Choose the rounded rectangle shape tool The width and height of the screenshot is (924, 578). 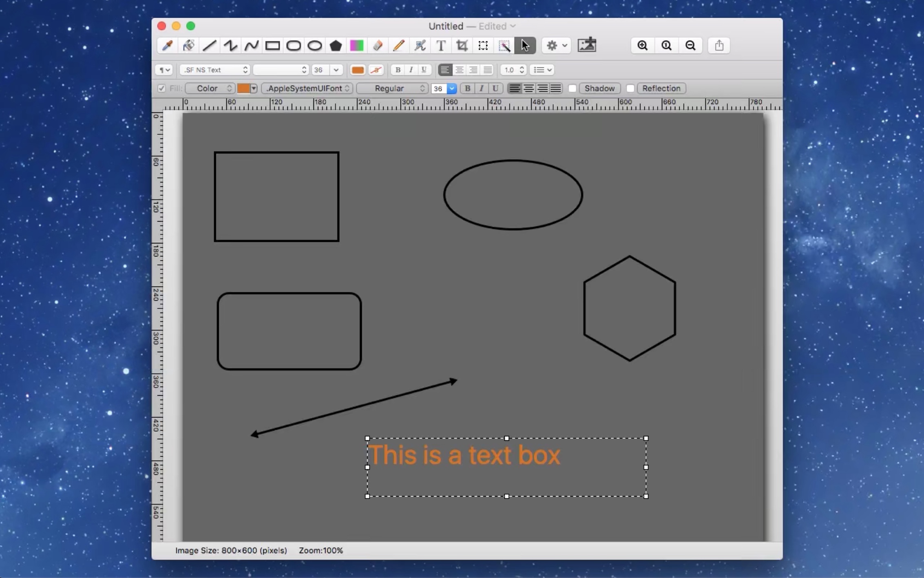point(294,45)
